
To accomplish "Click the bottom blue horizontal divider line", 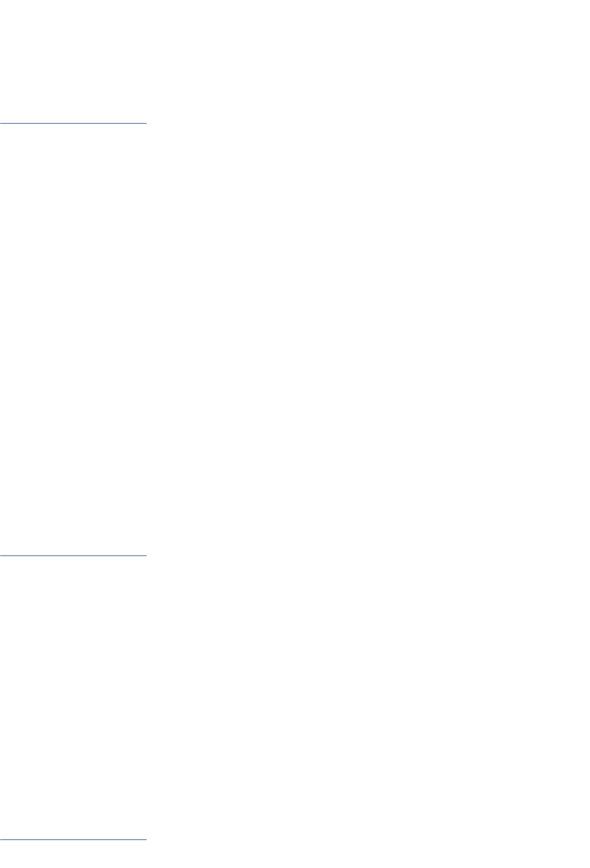I will click(x=73, y=839).
